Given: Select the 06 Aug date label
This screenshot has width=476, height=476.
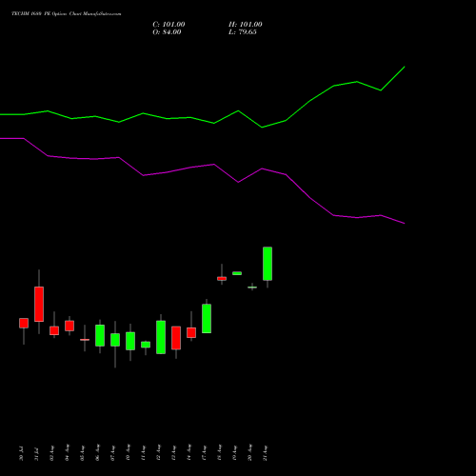Looking at the screenshot, I should pyautogui.click(x=97, y=453).
